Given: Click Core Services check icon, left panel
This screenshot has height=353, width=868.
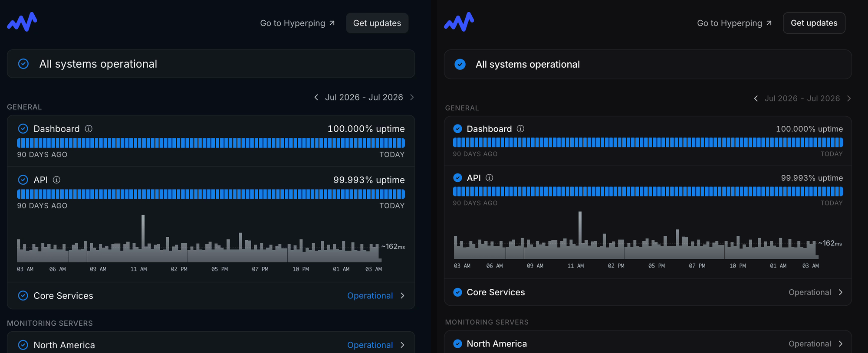Looking at the screenshot, I should pos(23,296).
